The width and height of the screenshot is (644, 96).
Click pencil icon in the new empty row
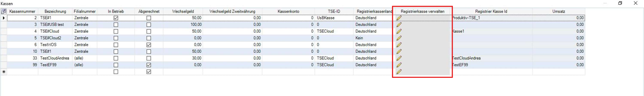(399, 72)
